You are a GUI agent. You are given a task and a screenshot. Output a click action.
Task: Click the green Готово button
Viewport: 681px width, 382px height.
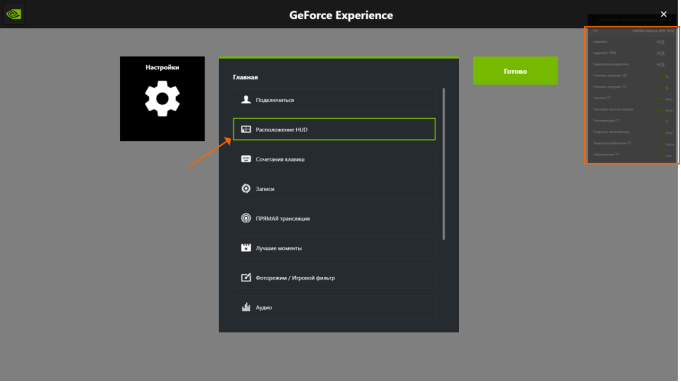pos(515,71)
